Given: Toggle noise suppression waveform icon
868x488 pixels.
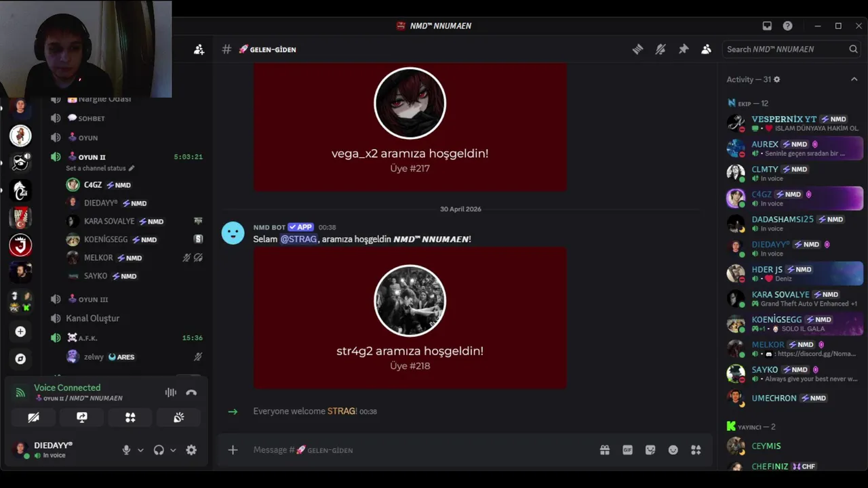Looking at the screenshot, I should click(170, 392).
